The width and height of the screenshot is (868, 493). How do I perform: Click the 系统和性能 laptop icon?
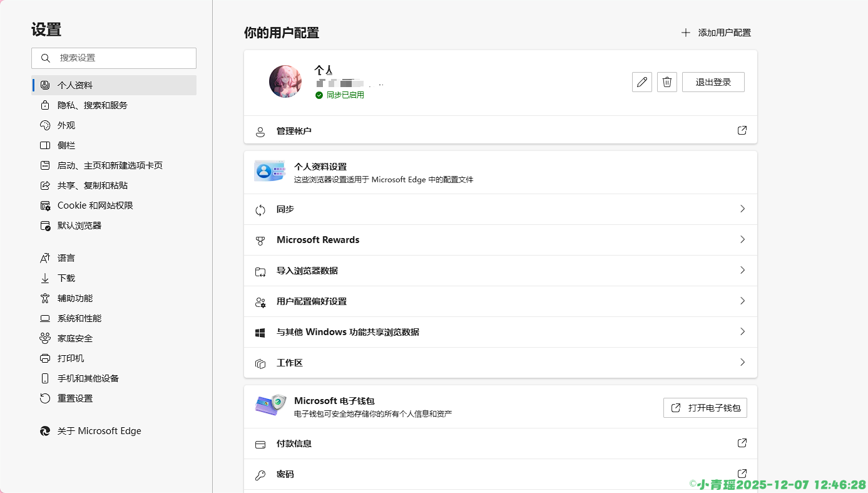click(45, 318)
